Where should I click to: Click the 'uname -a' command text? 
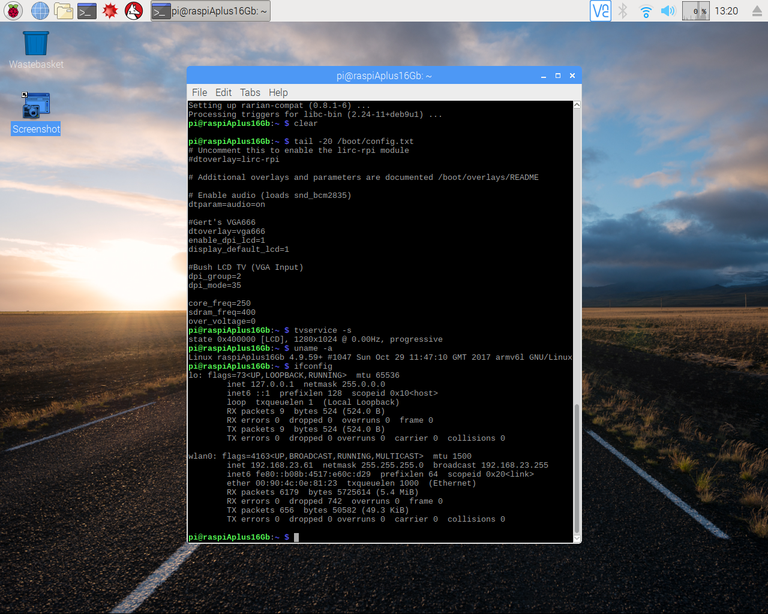pyautogui.click(x=313, y=348)
